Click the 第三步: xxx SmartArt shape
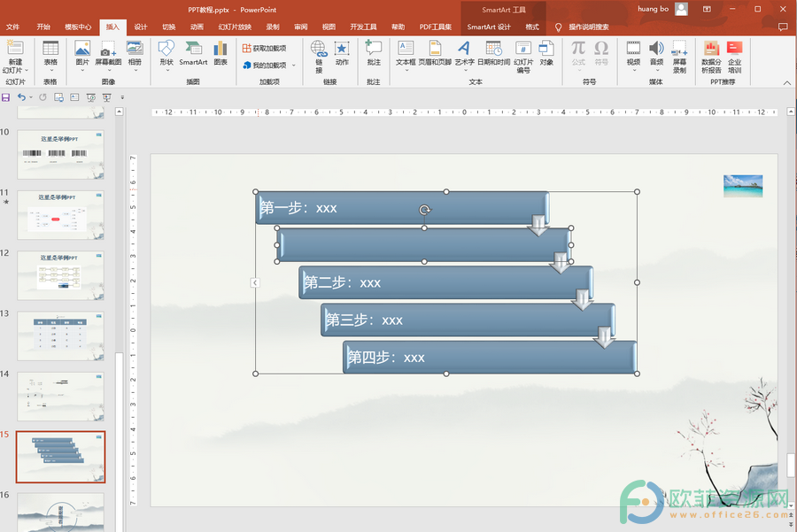 coord(468,320)
